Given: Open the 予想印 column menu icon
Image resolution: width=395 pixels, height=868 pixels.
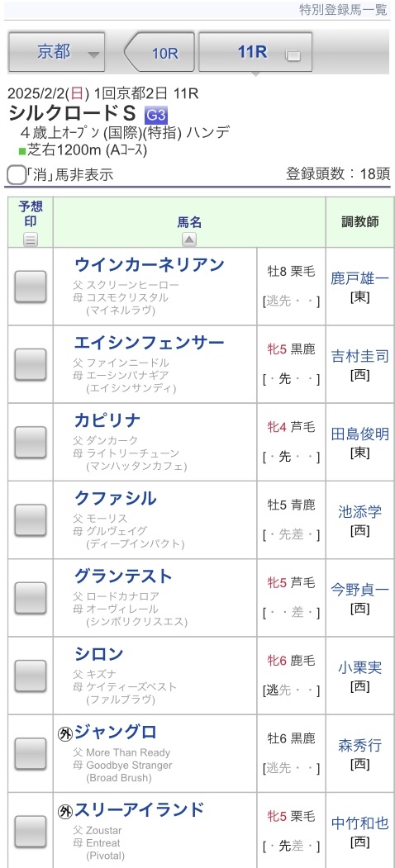Looking at the screenshot, I should (x=31, y=240).
